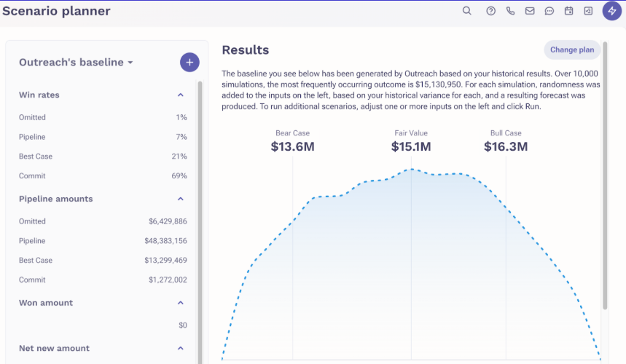Select the Best Case win rate 21%
626x364 pixels.
(179, 157)
